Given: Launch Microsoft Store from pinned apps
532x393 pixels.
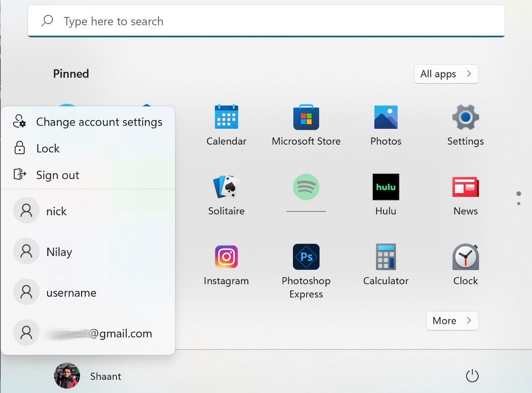Looking at the screenshot, I should [x=306, y=117].
